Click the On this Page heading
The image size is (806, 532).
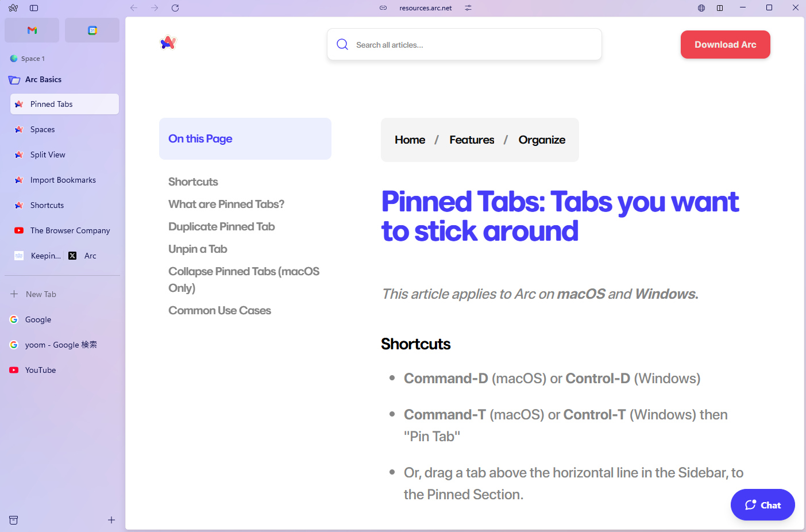200,138
